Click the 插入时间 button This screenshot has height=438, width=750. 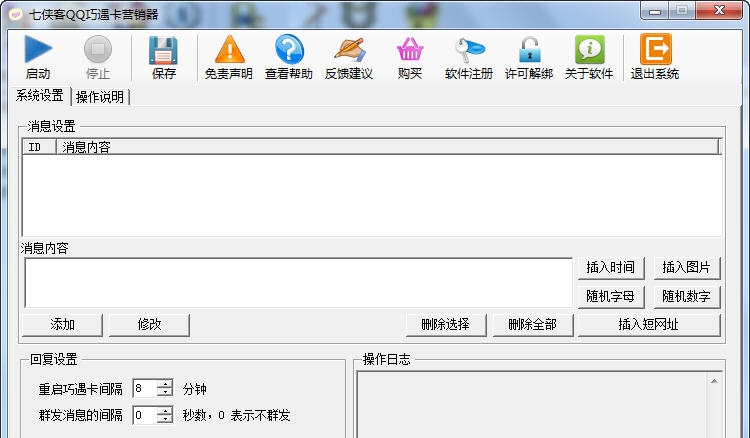611,267
